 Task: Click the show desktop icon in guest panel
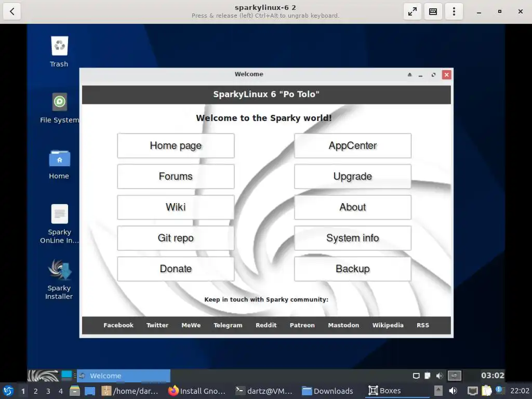pos(67,375)
